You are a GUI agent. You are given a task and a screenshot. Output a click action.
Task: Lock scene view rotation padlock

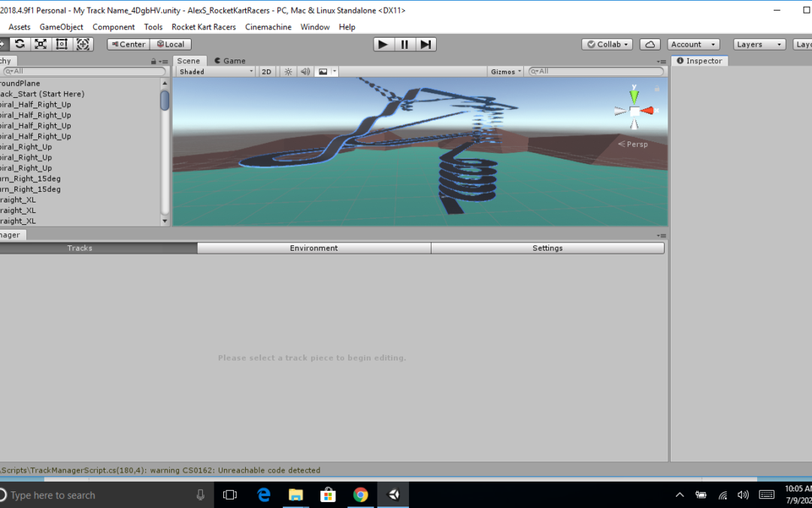657,89
